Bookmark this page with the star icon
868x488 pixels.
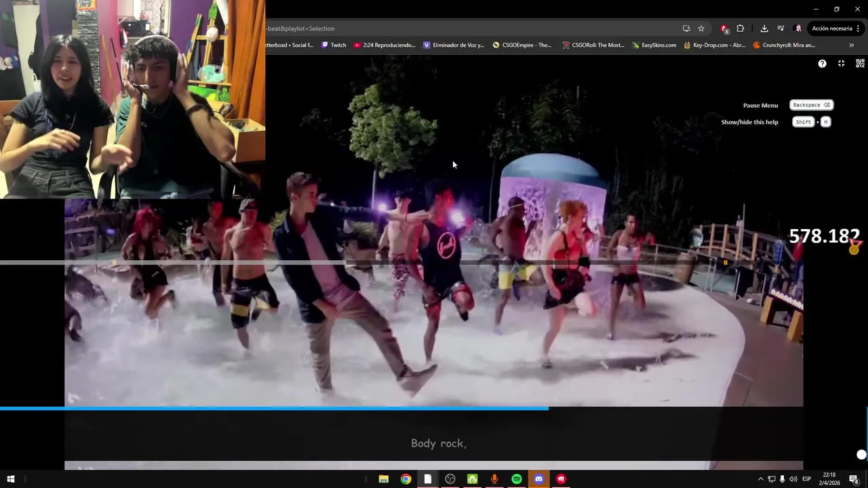point(701,28)
